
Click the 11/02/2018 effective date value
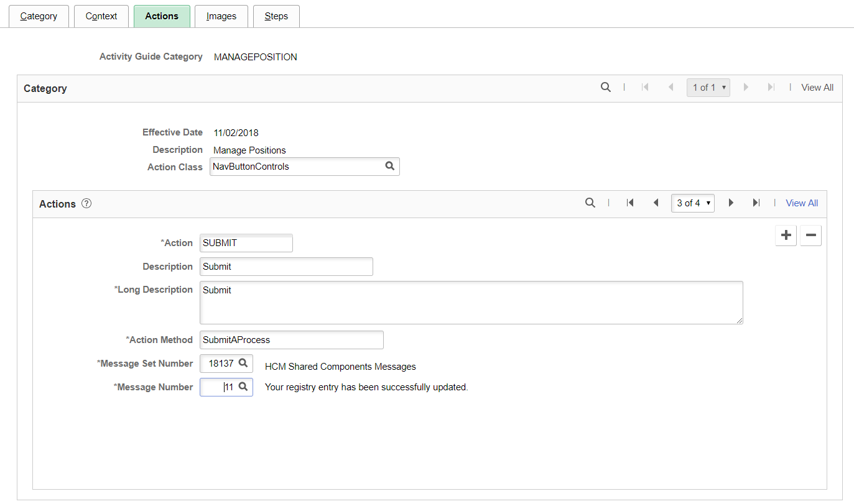pyautogui.click(x=236, y=132)
